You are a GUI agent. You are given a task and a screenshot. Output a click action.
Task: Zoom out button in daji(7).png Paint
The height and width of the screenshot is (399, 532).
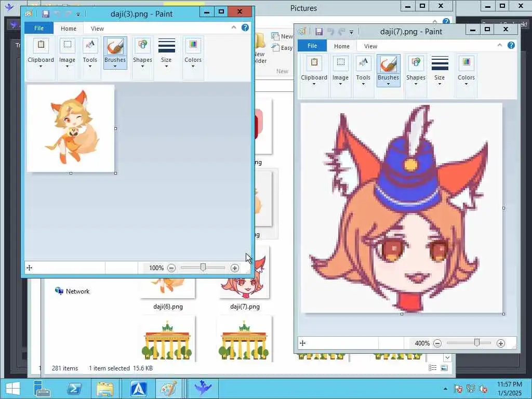437,343
